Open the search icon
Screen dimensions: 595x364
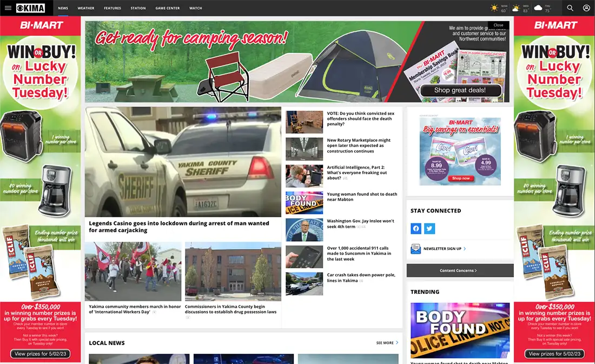570,8
